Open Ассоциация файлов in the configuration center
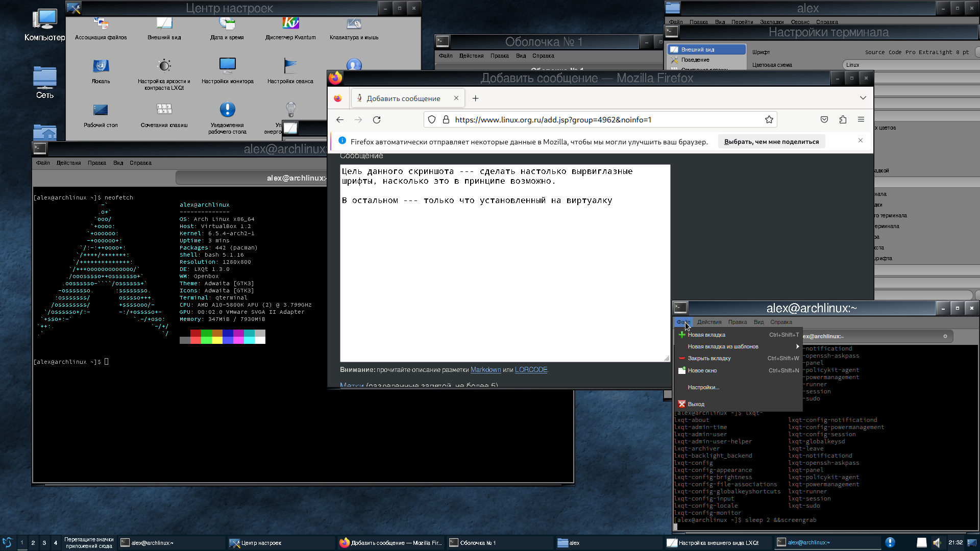Screen dimensions: 980x551 pos(101,28)
